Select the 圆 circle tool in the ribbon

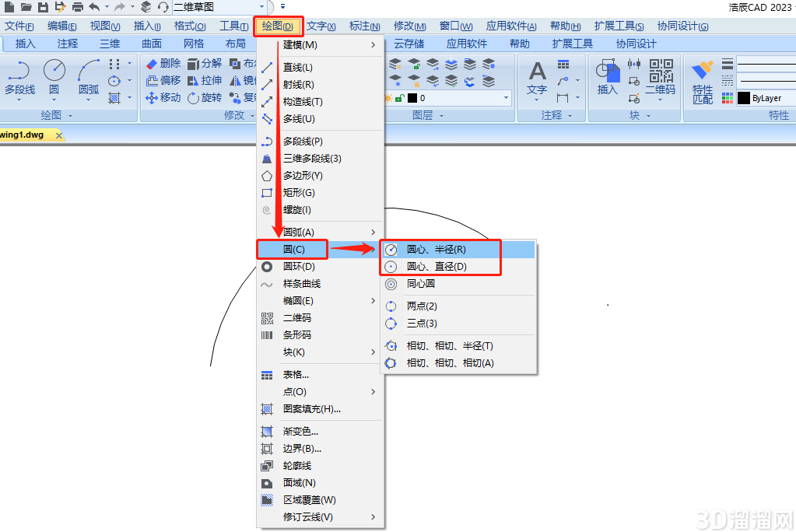pyautogui.click(x=54, y=79)
